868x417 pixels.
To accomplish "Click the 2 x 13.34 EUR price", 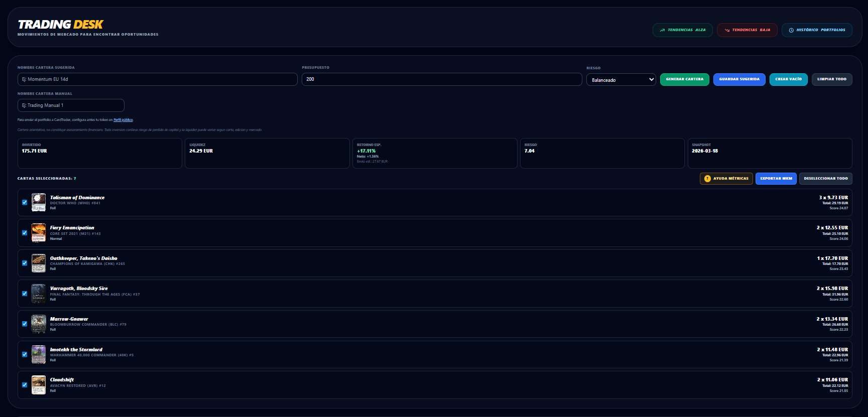I will coord(832,319).
